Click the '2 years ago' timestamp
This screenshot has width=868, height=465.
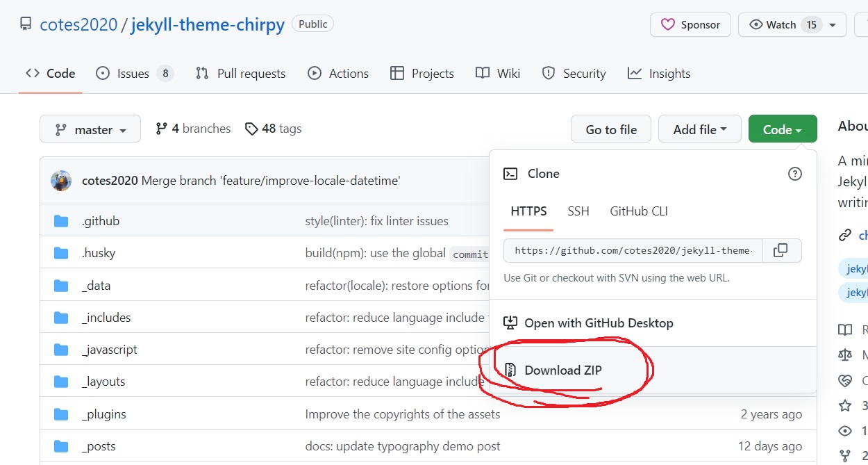coord(771,414)
